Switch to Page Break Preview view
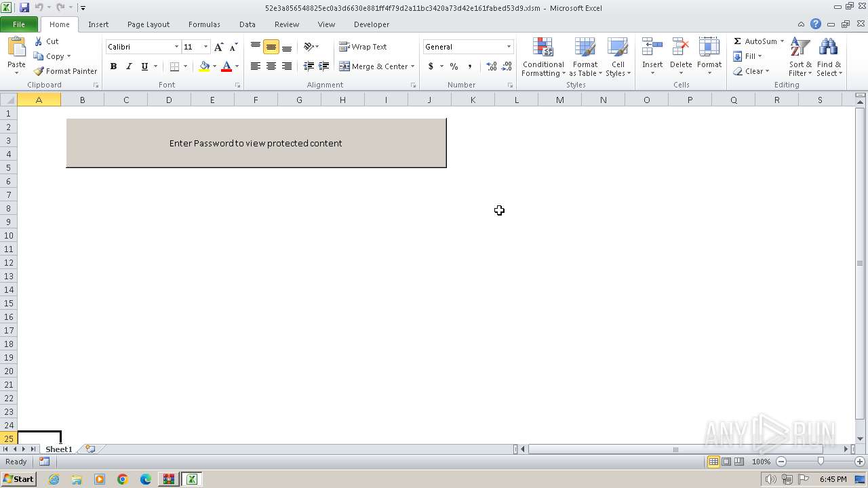Viewport: 868px width, 488px height. coord(738,462)
